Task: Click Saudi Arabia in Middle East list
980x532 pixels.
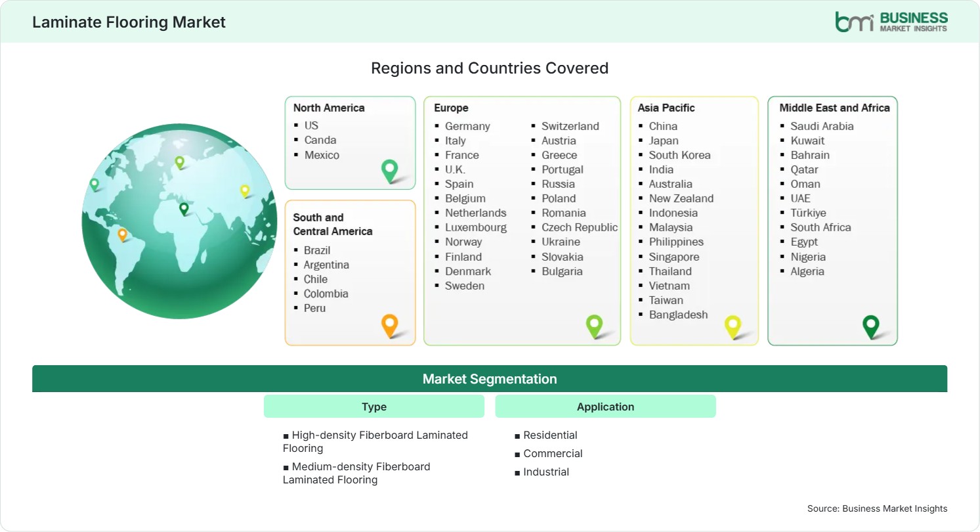Action: click(822, 126)
